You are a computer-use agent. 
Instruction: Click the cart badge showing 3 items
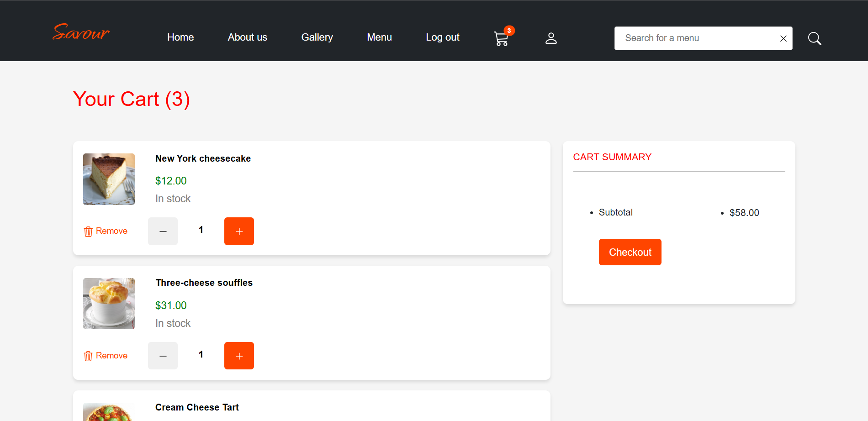508,30
